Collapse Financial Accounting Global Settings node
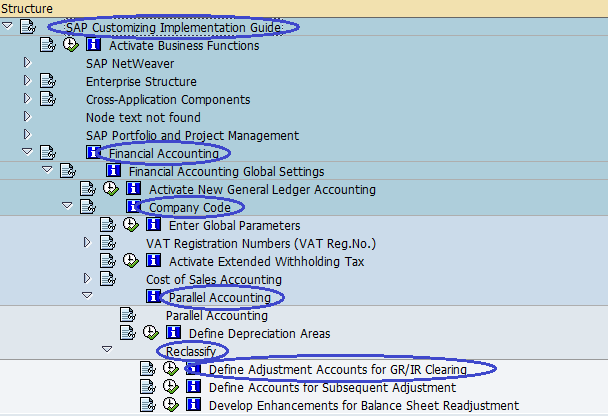The height and width of the screenshot is (416, 608). pos(47,169)
